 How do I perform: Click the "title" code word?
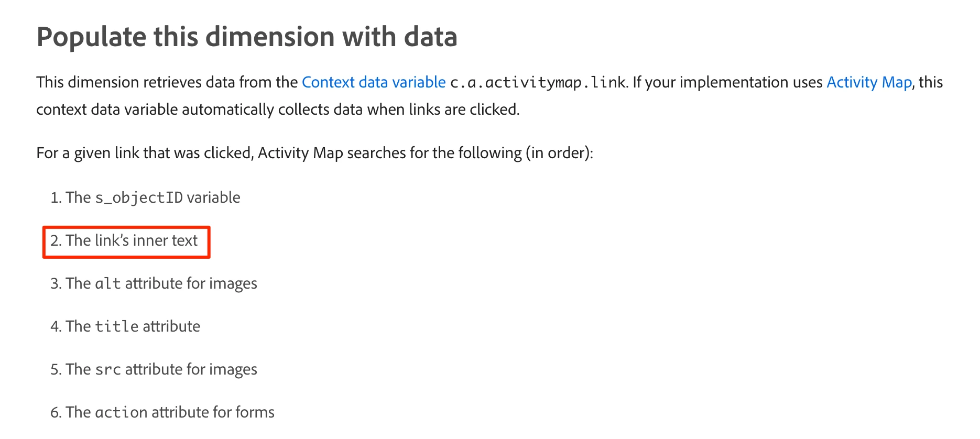[x=117, y=326]
